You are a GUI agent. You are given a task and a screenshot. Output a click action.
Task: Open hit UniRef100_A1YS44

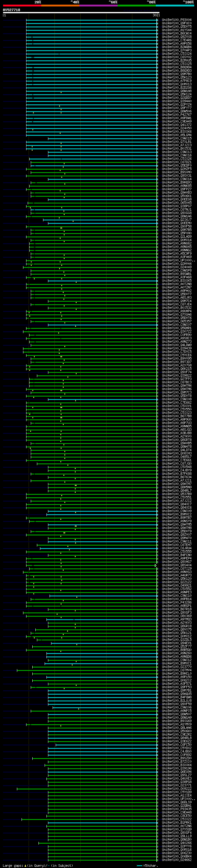pos(176,30)
